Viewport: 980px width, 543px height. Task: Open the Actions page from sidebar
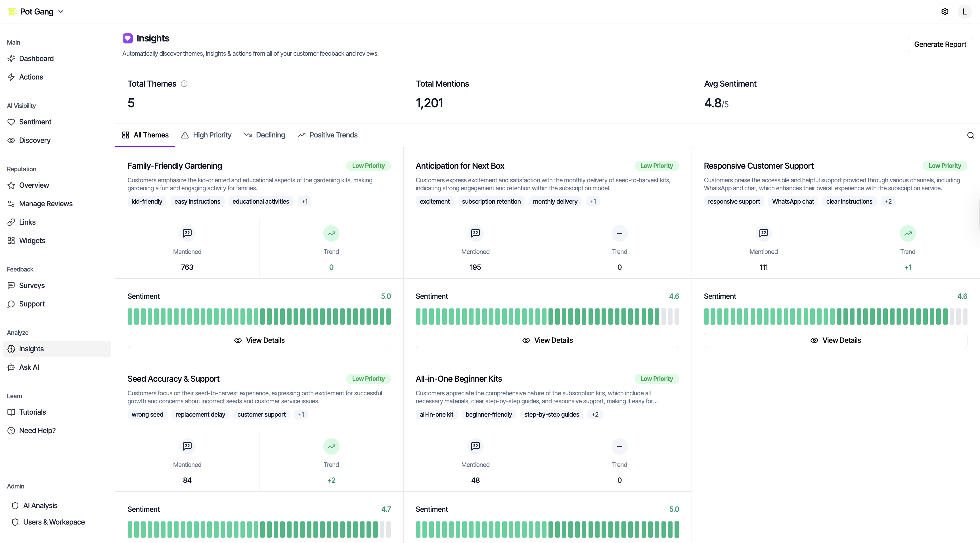pos(31,76)
